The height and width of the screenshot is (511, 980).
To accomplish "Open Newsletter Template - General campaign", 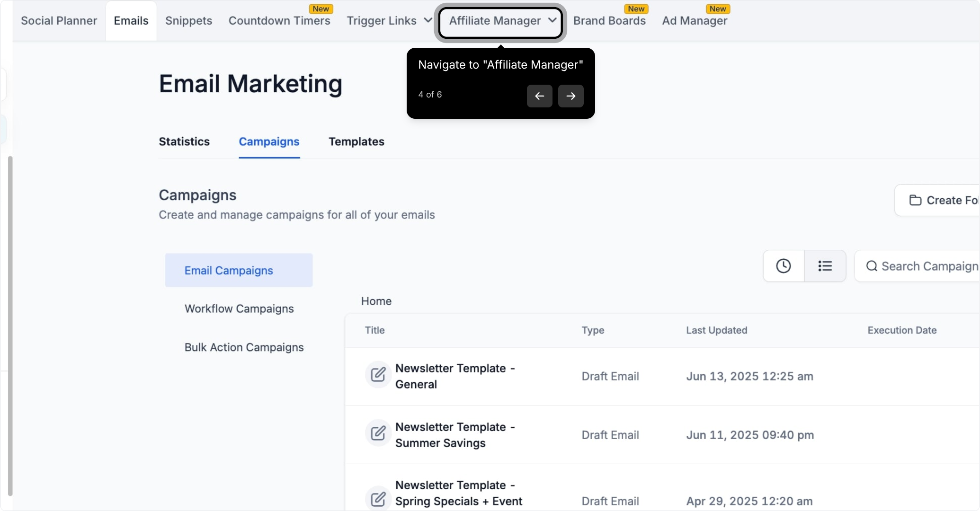I will pos(455,376).
